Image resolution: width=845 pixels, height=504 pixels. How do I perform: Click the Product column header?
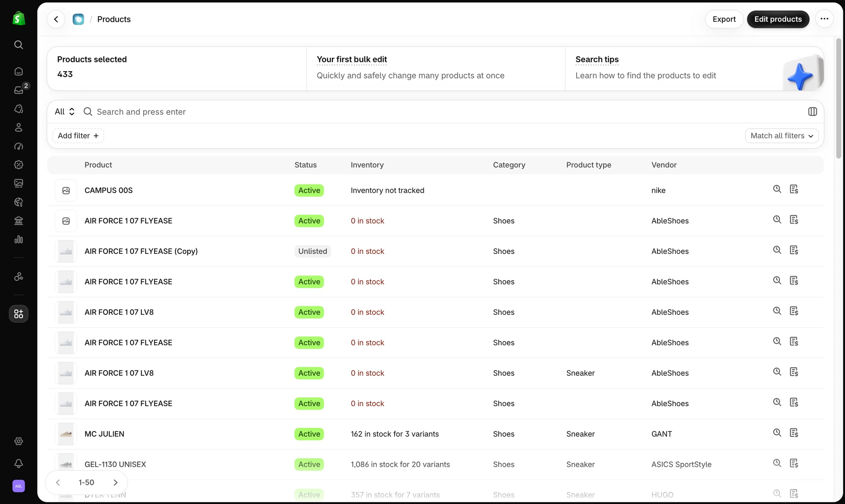point(98,165)
